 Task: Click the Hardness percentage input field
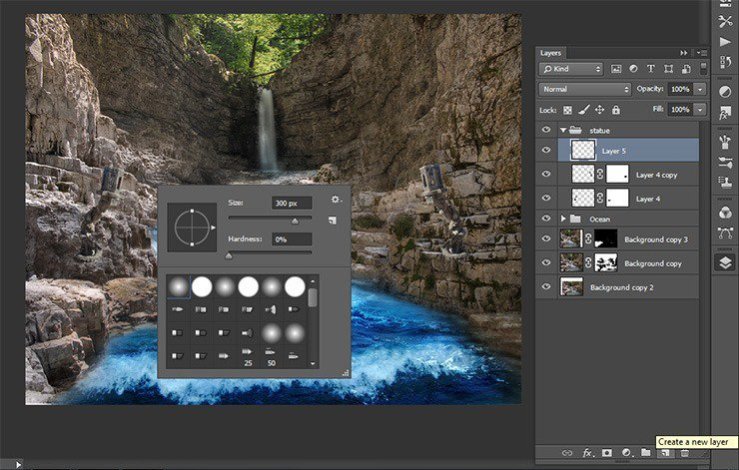pos(292,239)
